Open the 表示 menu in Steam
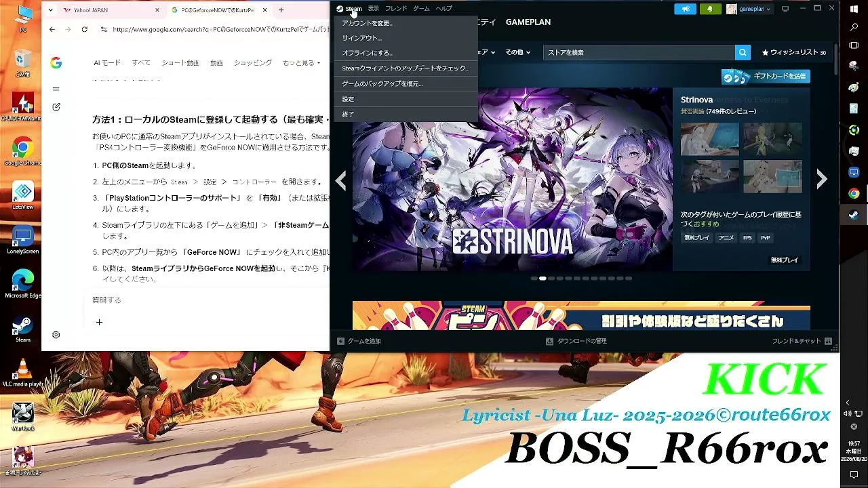Image resolution: width=868 pixels, height=488 pixels. pyautogui.click(x=374, y=9)
